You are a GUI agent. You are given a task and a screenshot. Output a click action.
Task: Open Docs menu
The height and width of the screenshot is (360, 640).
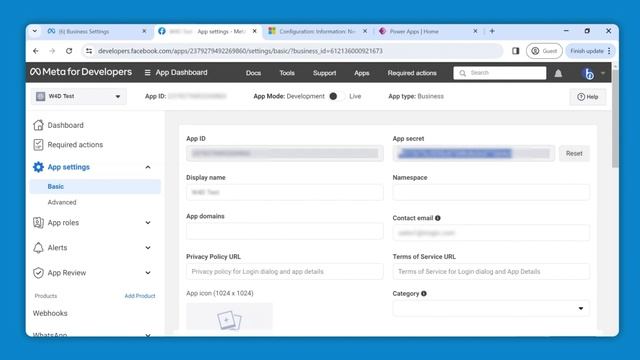[253, 73]
